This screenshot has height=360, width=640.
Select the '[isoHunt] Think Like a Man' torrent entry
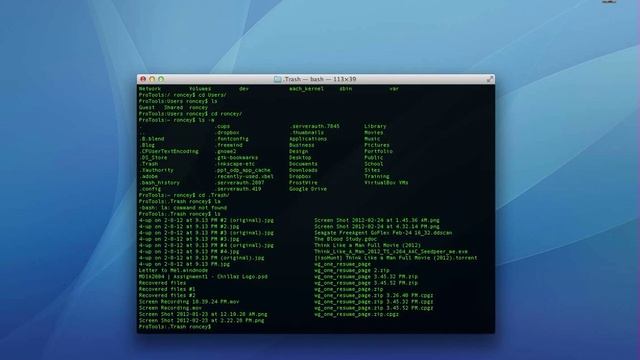coord(396,258)
